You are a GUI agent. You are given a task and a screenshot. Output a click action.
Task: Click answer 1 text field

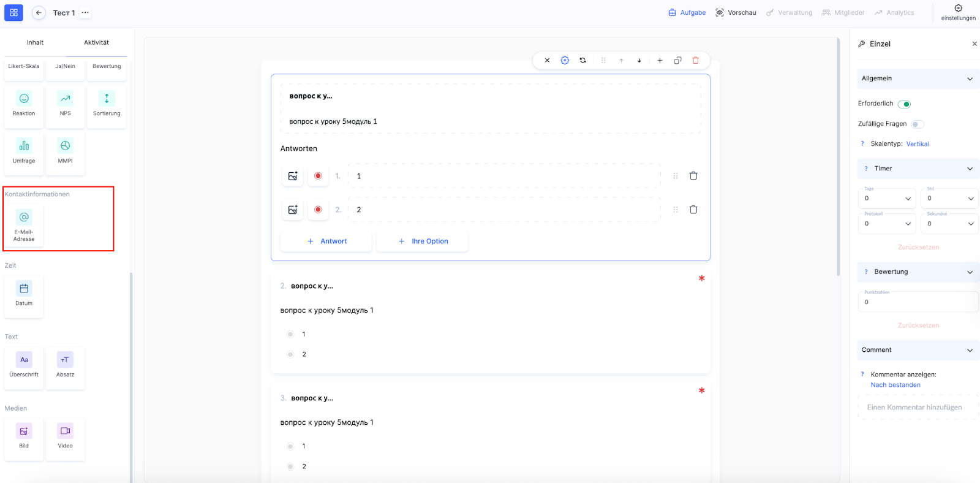tap(504, 176)
